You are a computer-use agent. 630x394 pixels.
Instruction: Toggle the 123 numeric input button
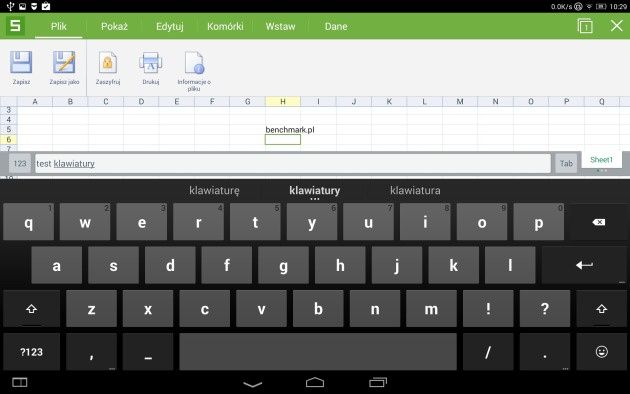pos(20,163)
